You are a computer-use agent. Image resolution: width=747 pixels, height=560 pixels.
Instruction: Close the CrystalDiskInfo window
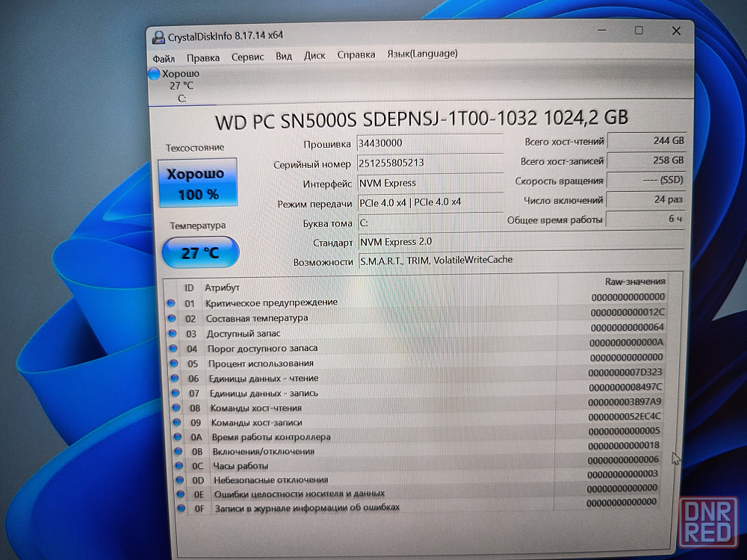(676, 31)
